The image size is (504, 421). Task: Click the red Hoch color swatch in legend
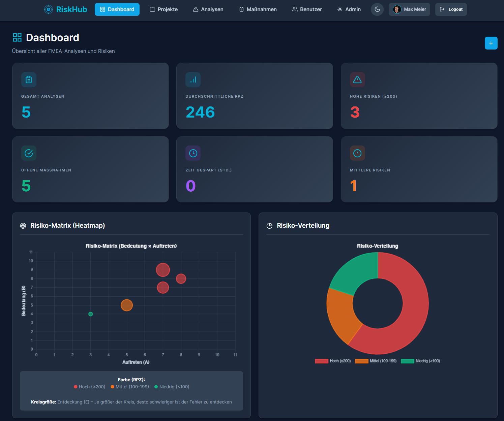[x=321, y=361]
